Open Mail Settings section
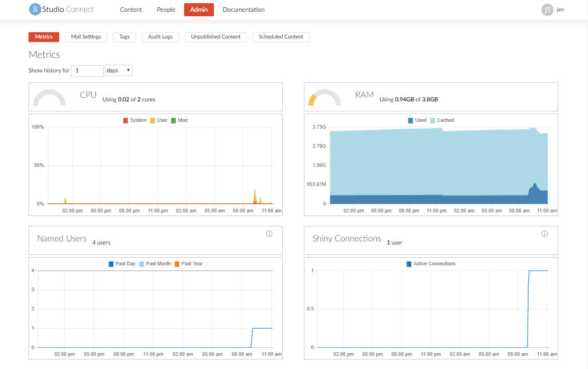This screenshot has width=588, height=369. coord(86,37)
